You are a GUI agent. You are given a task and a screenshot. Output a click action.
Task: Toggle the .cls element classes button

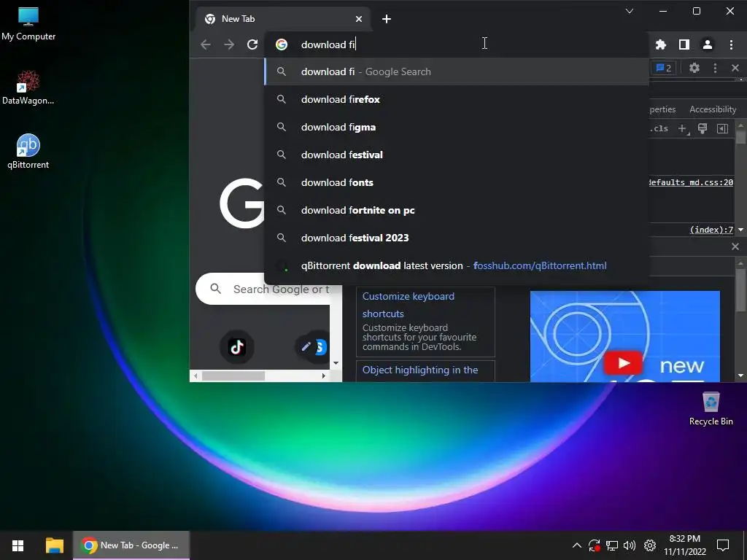[x=659, y=128]
